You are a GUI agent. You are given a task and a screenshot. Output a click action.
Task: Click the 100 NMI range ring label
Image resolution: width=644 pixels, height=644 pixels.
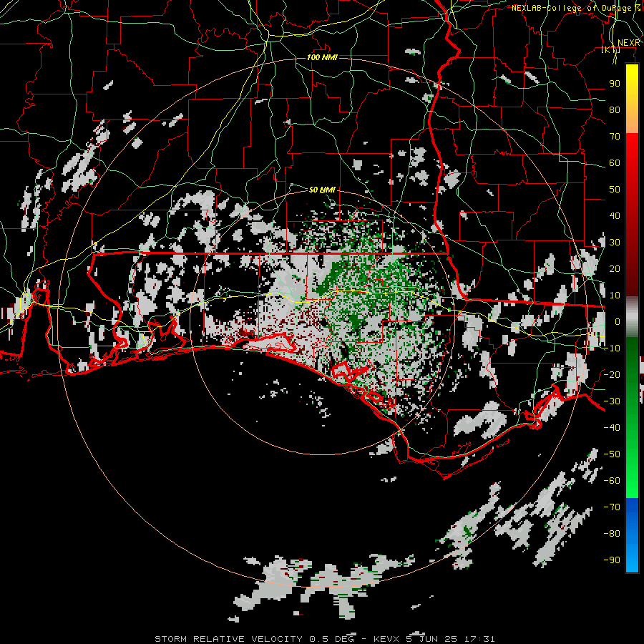pos(322,57)
